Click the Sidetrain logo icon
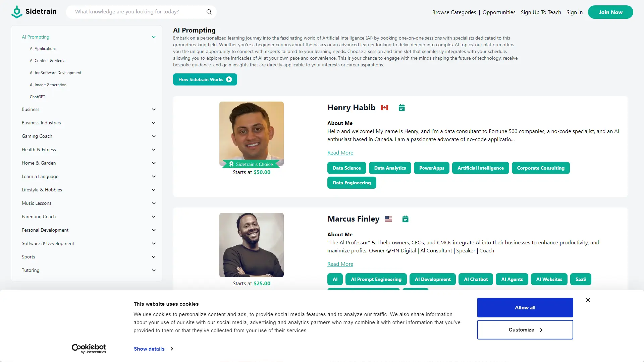644x362 pixels. coord(16,11)
